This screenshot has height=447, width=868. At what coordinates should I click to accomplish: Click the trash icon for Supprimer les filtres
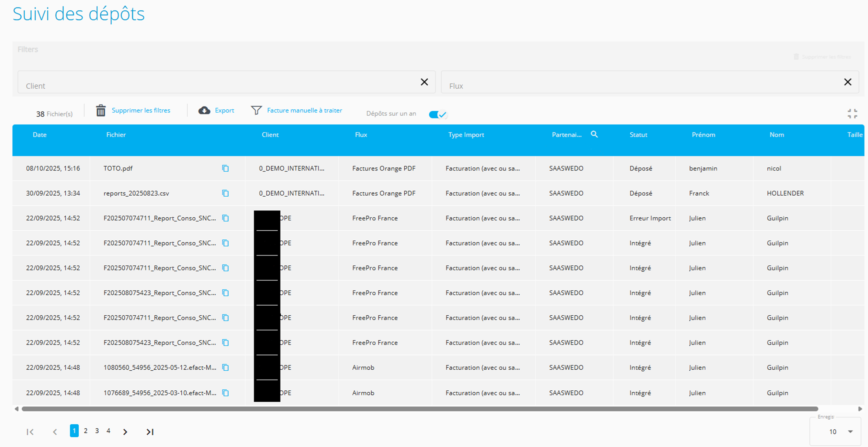click(101, 110)
